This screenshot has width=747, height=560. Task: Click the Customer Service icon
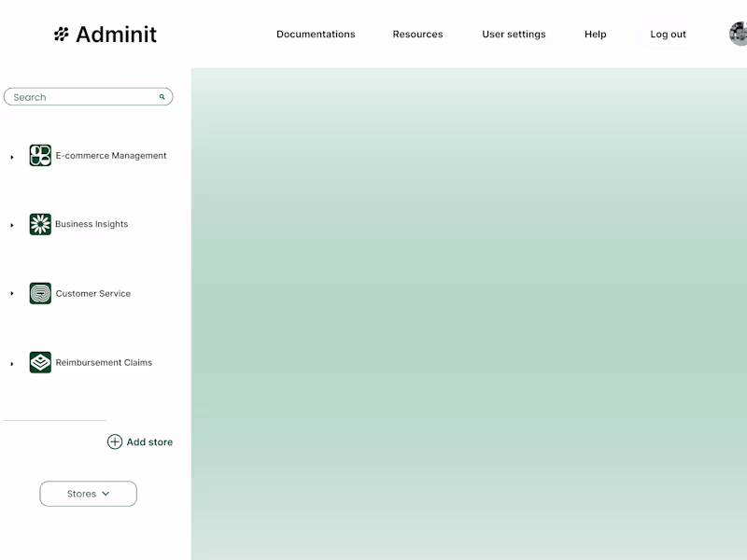click(40, 293)
